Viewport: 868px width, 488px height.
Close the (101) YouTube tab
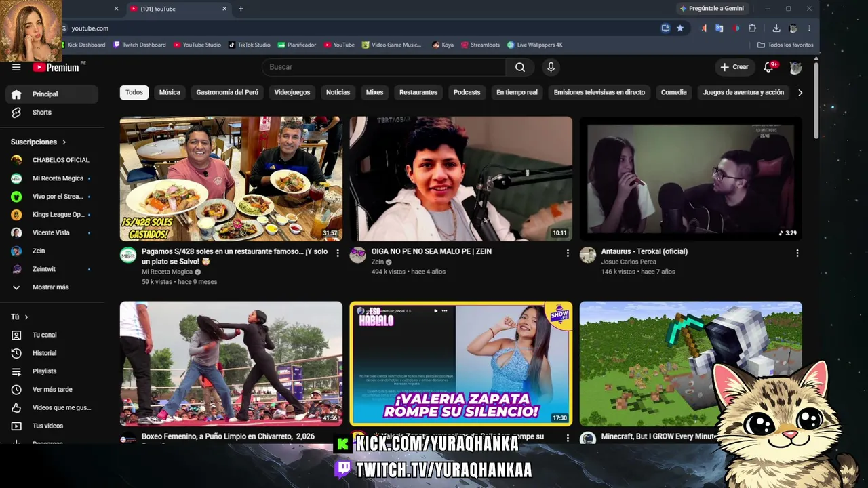click(224, 9)
